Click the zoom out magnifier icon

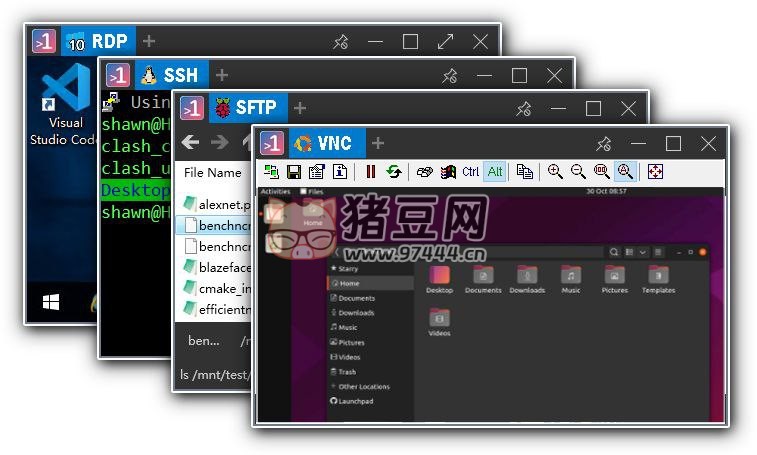578,172
